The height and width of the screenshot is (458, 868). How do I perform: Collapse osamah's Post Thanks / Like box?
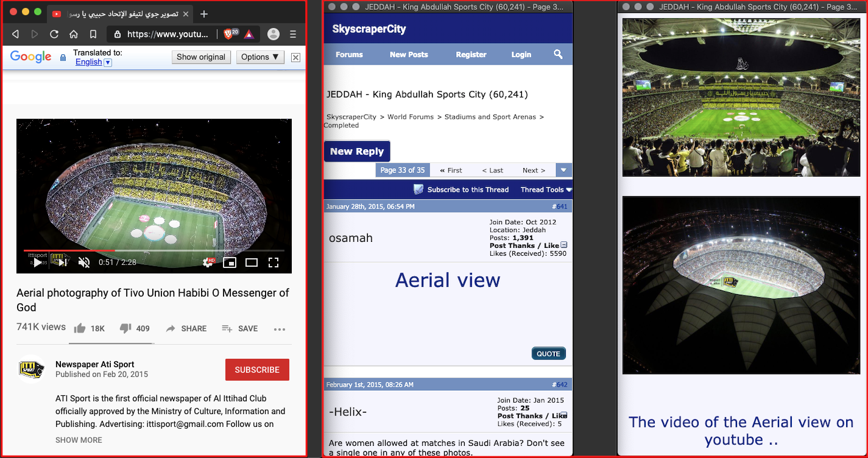(564, 245)
